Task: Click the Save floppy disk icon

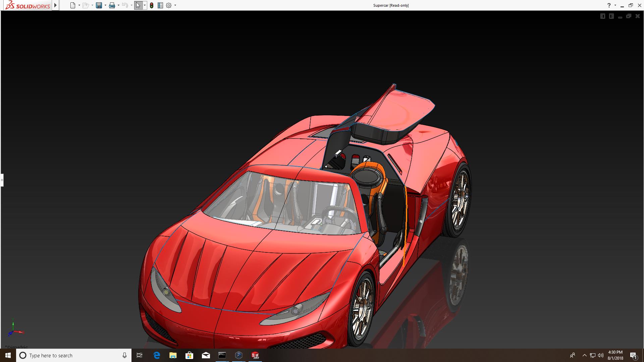Action: coord(99,5)
